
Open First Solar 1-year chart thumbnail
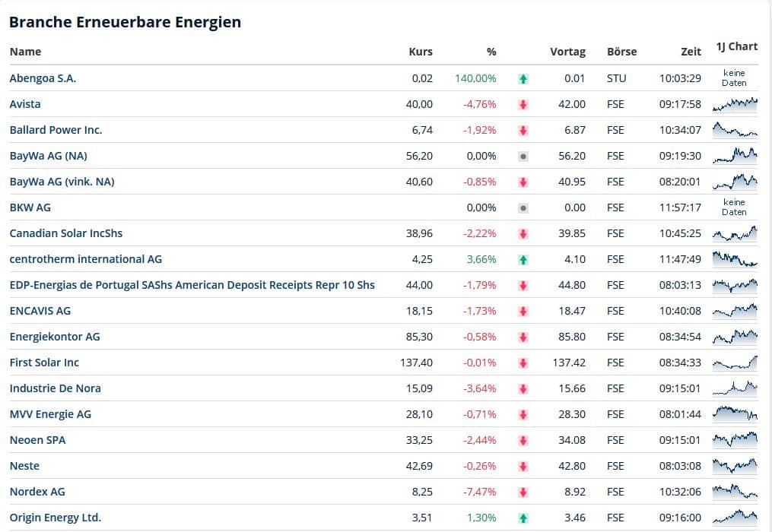click(735, 363)
